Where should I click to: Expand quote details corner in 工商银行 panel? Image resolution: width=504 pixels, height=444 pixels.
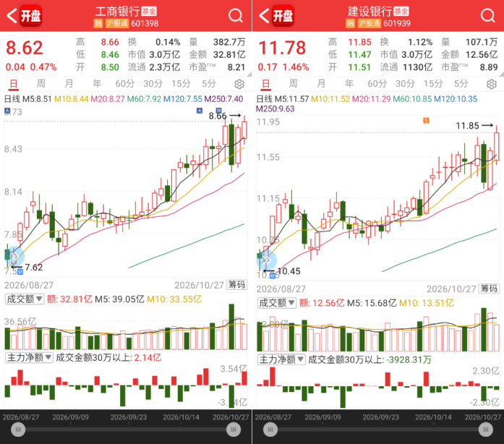(x=249, y=74)
